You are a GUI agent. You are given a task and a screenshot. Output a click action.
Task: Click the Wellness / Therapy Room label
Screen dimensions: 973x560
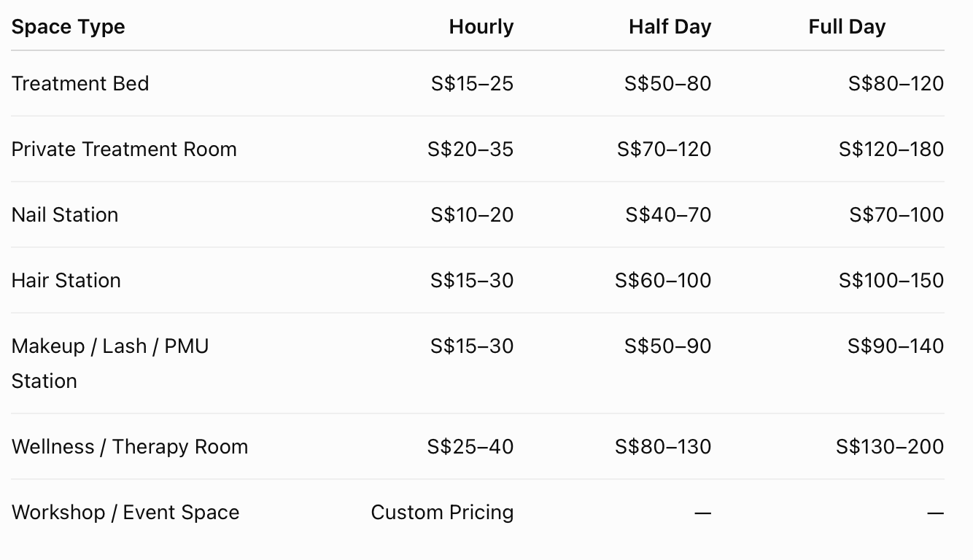[x=130, y=446]
